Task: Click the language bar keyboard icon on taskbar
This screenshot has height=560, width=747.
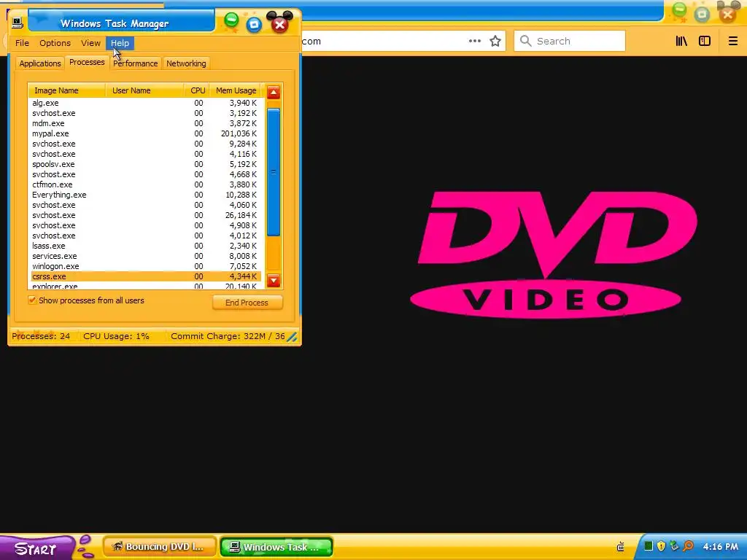Action: tap(620, 547)
